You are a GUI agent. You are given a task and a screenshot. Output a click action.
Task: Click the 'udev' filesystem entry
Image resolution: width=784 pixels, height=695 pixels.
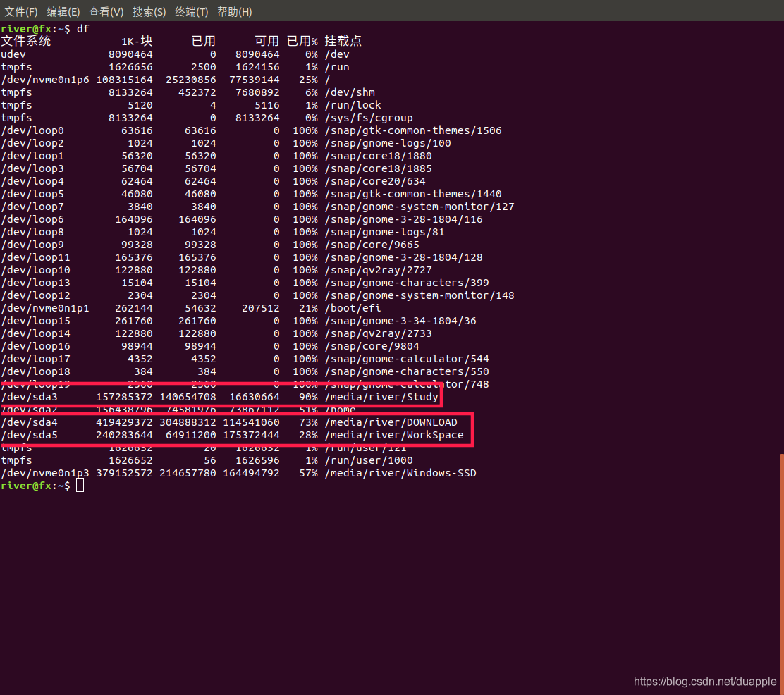[13, 54]
